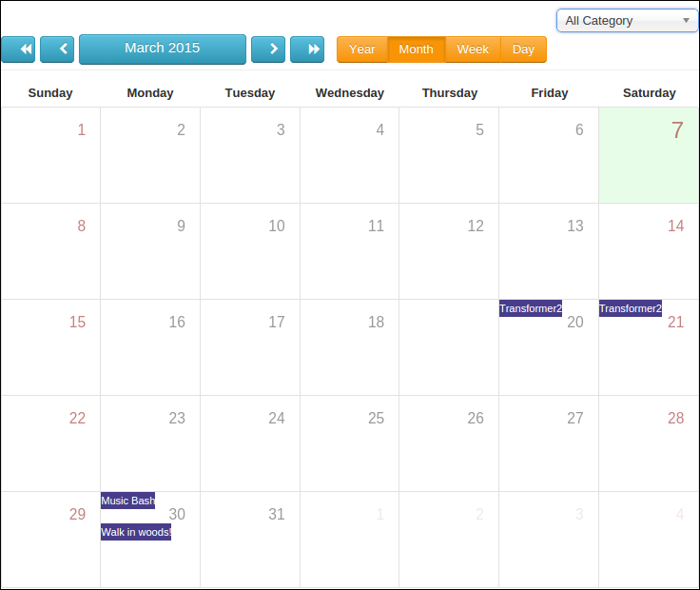Image resolution: width=700 pixels, height=590 pixels.
Task: Switch to Month view
Action: click(x=416, y=49)
